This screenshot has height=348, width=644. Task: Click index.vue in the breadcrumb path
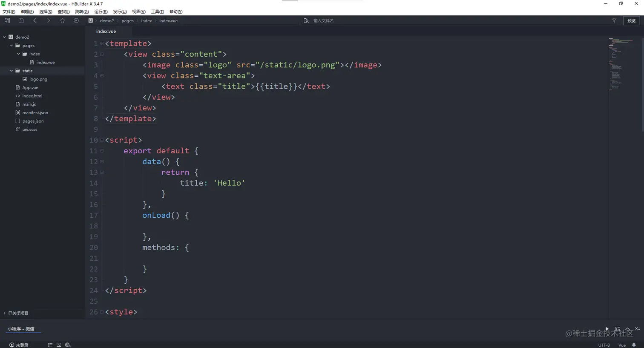(x=168, y=20)
